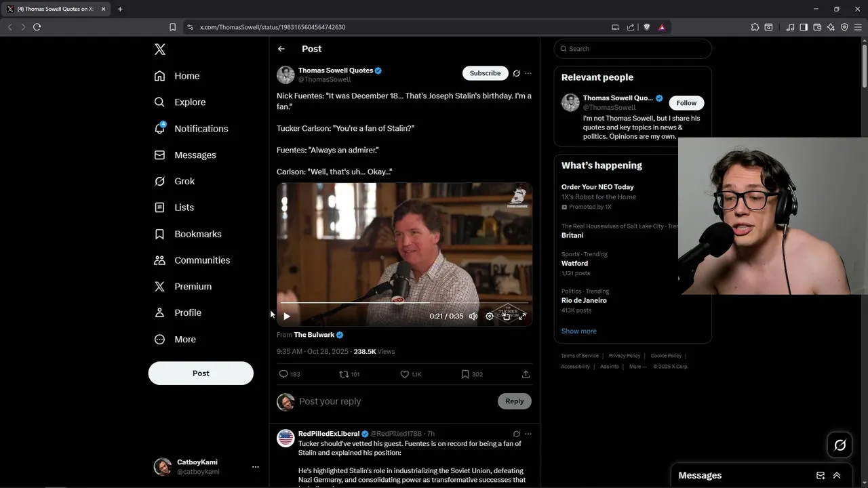Image resolution: width=868 pixels, height=488 pixels.
Task: Go back using the Post back arrow
Action: (x=281, y=49)
